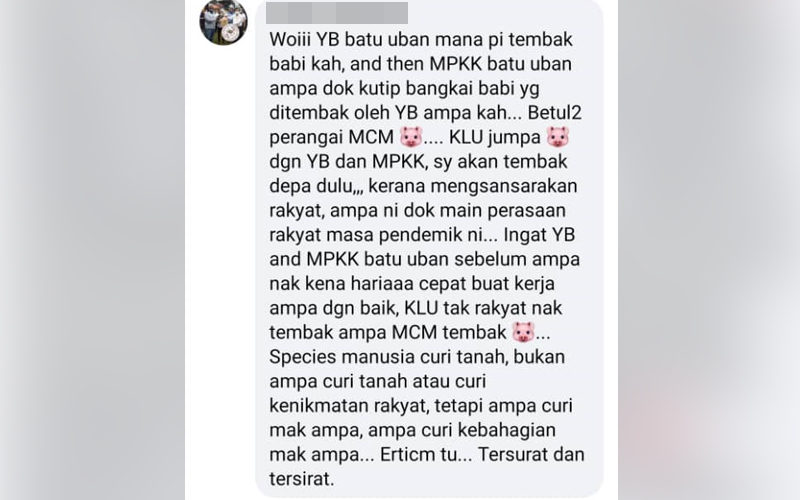
Task: Click pig emoji after "KLU jumpa"
Action: pyautogui.click(x=558, y=137)
